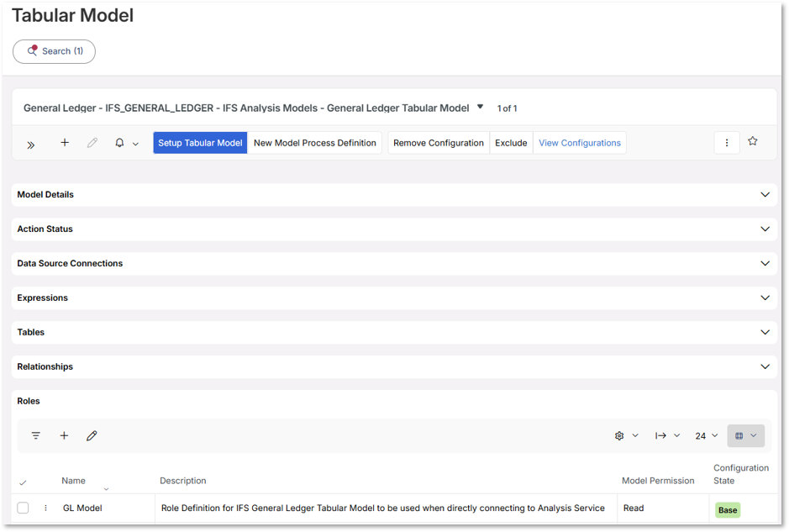
Task: Open the record selector dropdown triangle
Action: tap(480, 107)
